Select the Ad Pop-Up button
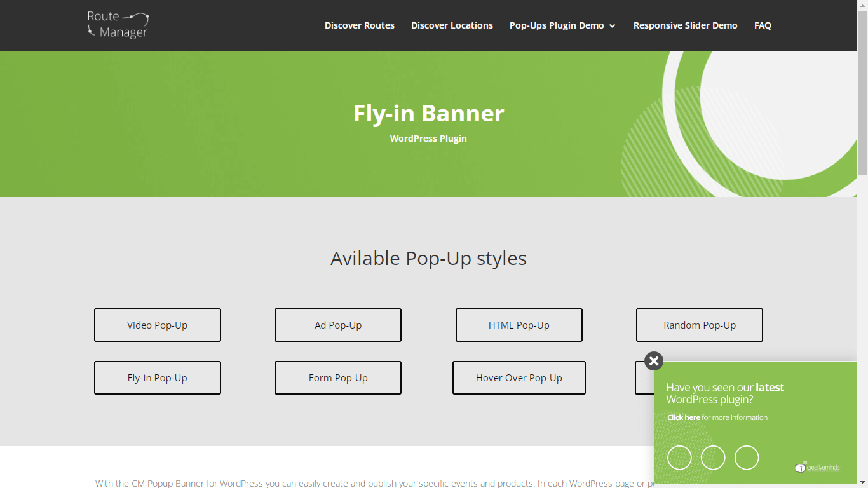The width and height of the screenshot is (868, 488). point(338,325)
